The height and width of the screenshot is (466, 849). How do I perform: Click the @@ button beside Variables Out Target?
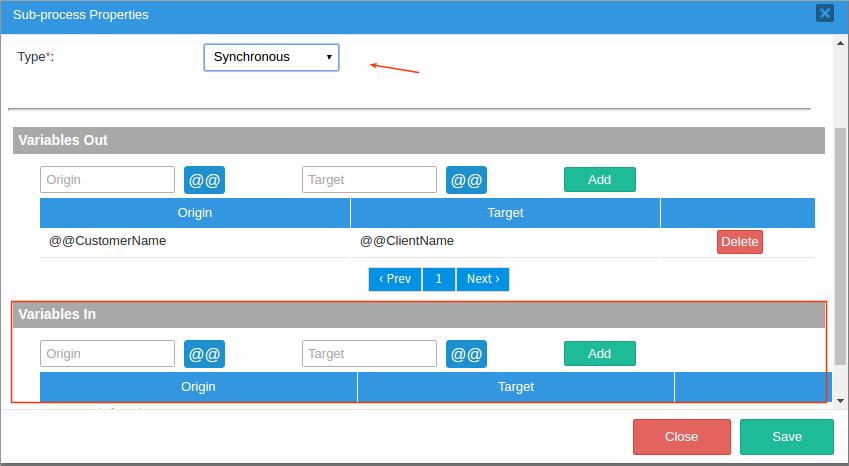click(x=466, y=180)
